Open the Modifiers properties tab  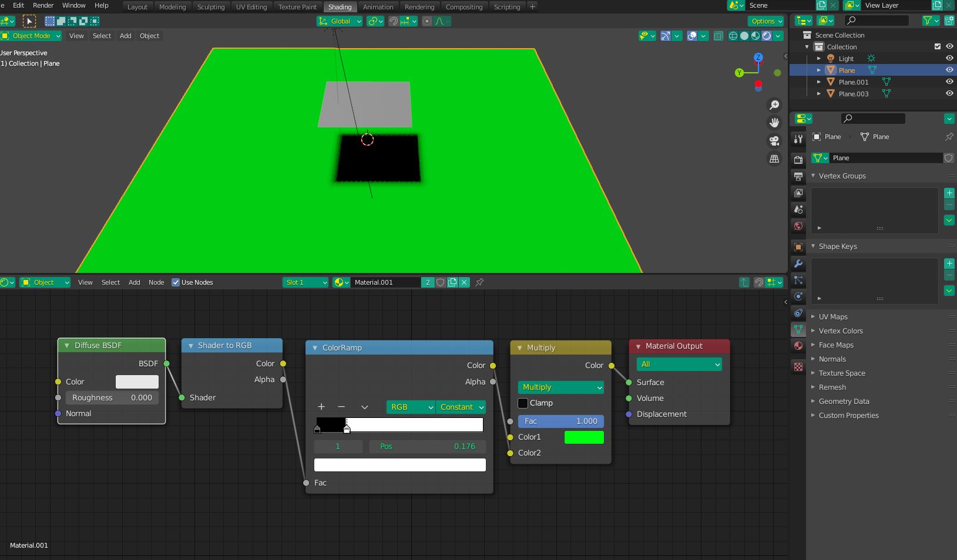(x=798, y=263)
